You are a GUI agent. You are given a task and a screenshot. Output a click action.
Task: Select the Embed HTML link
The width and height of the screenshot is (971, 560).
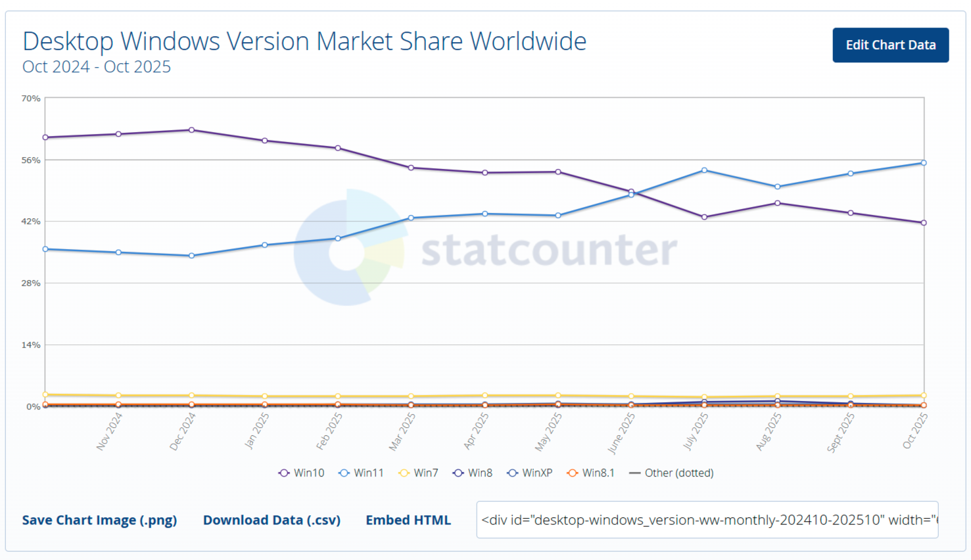point(408,520)
